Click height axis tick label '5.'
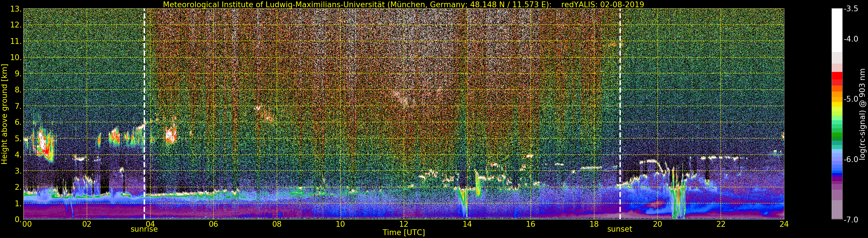Screen dimensions: 868x238 pyautogui.click(x=18, y=138)
